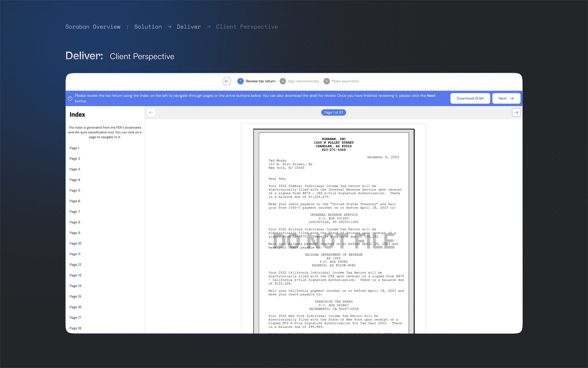588x368 pixels.
Task: Open Solution breadcrumb link
Action: click(x=148, y=27)
